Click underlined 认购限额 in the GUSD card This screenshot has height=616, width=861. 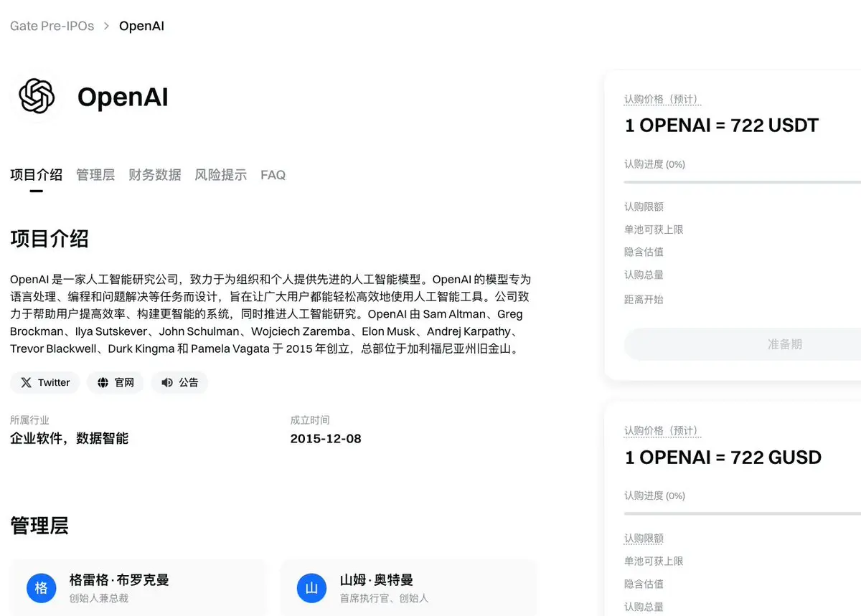coord(644,539)
